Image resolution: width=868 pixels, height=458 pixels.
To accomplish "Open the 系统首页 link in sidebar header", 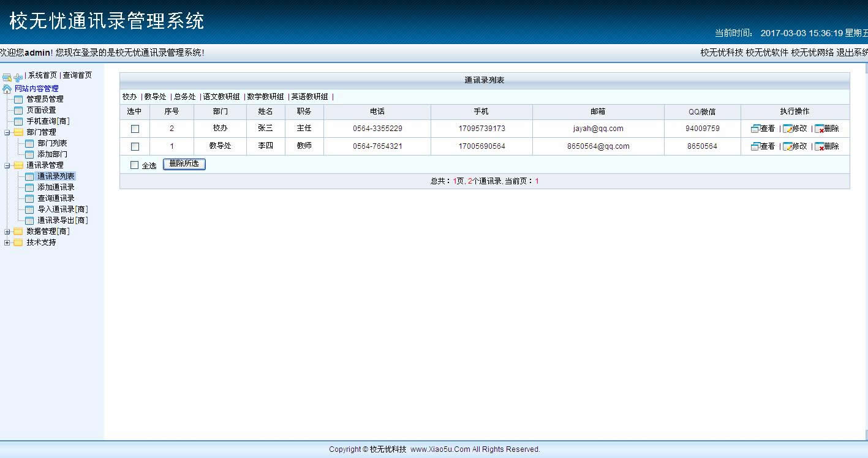I will pos(42,75).
